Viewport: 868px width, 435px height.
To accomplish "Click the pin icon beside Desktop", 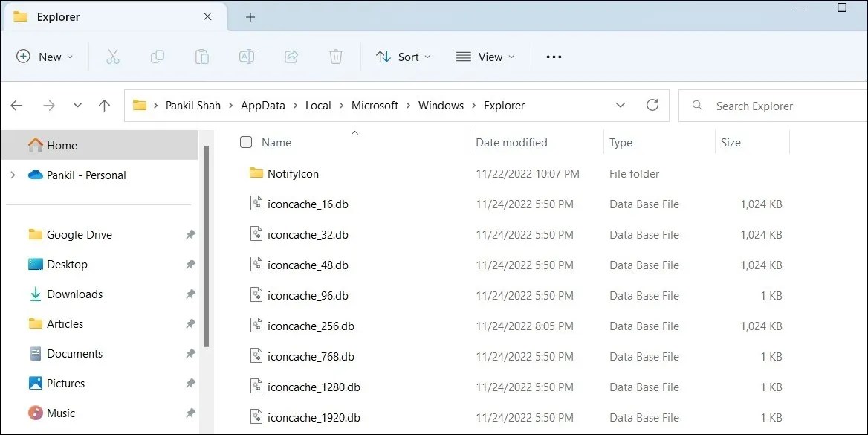I will [190, 264].
